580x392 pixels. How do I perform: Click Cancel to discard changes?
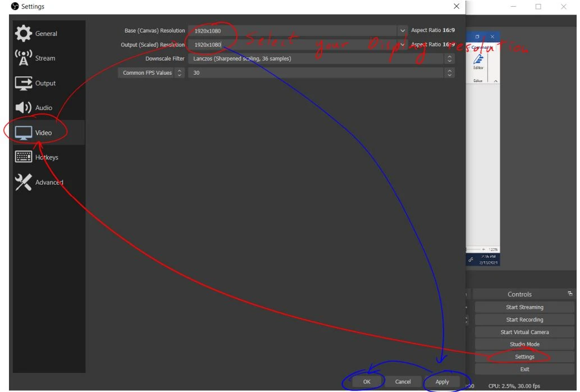[x=403, y=382]
